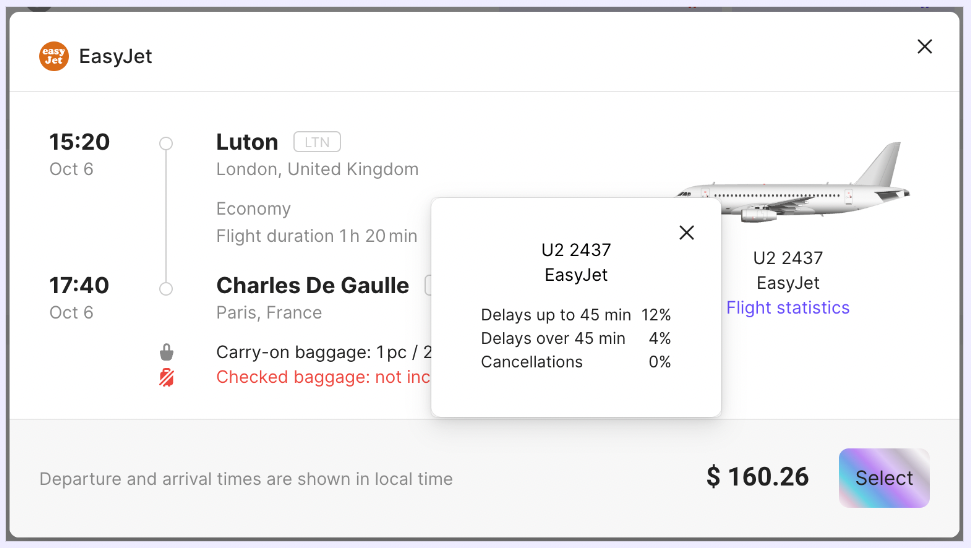Click the $ 160.26 price
This screenshot has width=971, height=548.
tap(757, 477)
